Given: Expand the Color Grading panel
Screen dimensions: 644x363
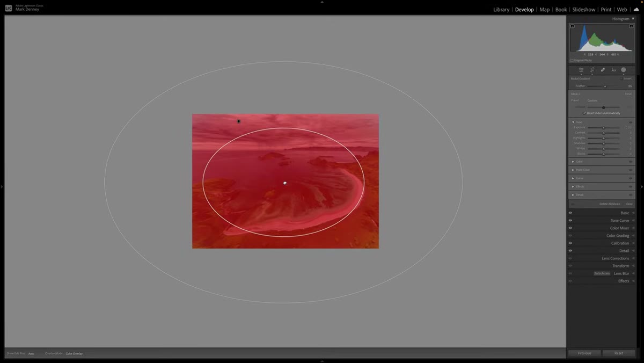Looking at the screenshot, I should [x=633, y=236].
